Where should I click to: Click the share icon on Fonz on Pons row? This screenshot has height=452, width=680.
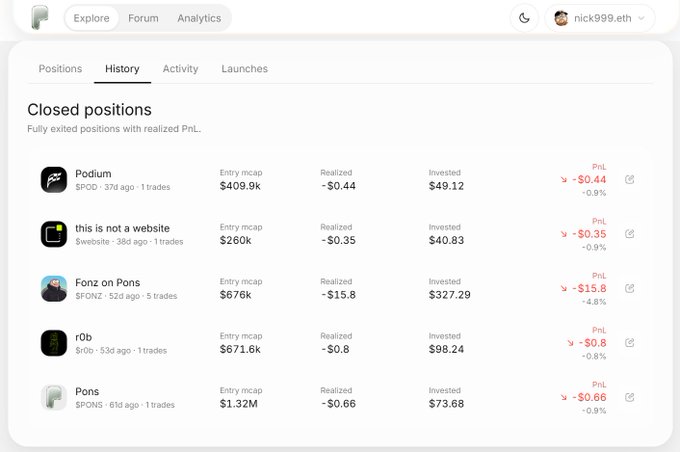click(x=630, y=288)
